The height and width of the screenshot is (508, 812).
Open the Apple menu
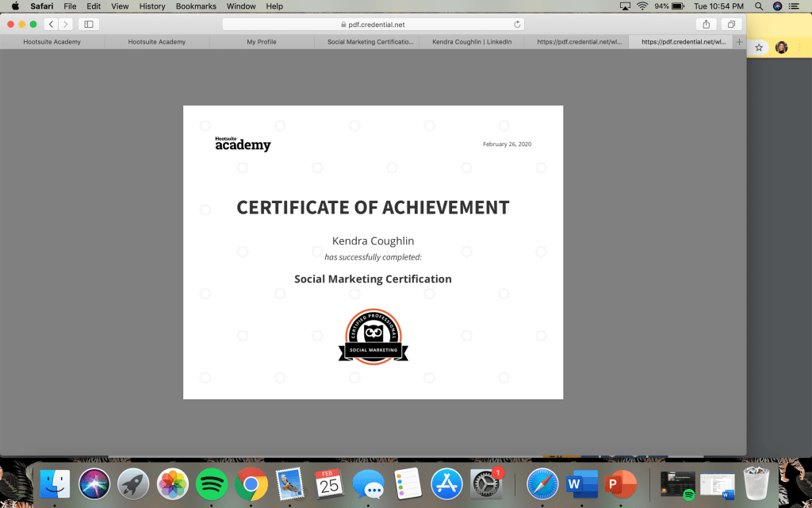[x=14, y=6]
